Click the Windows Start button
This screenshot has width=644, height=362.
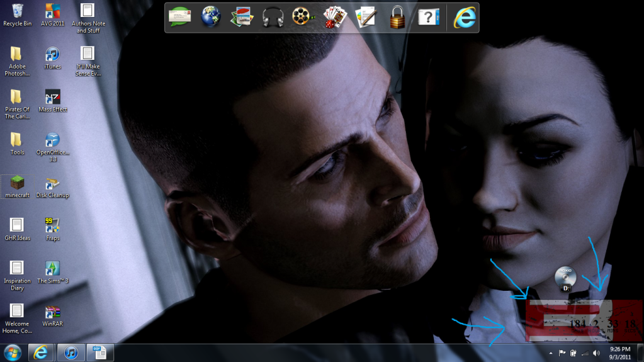click(x=13, y=353)
